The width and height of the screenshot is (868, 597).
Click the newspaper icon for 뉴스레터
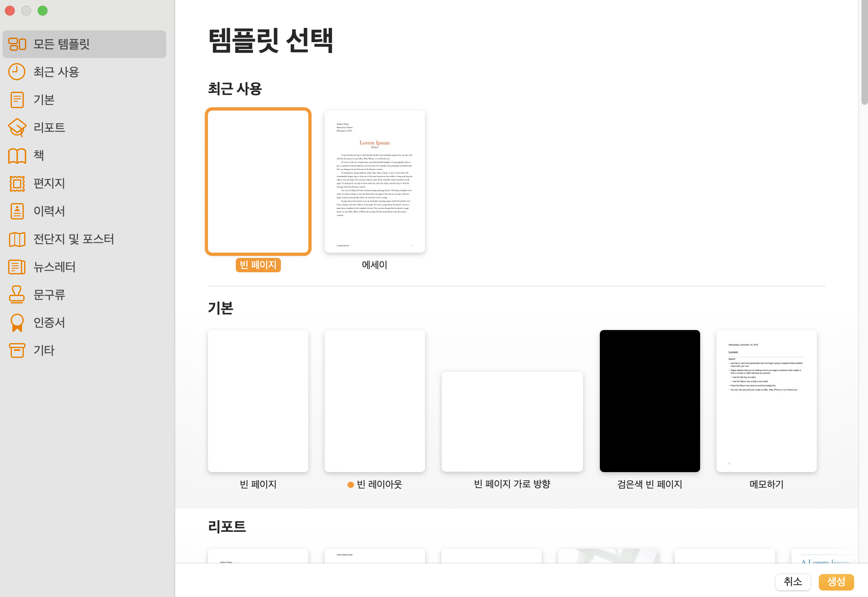[x=17, y=267]
